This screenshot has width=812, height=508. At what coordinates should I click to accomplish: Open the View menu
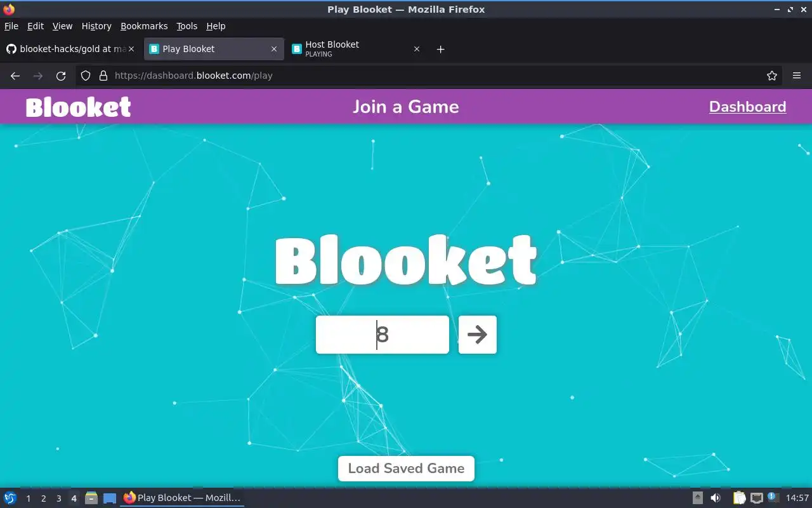(62, 26)
